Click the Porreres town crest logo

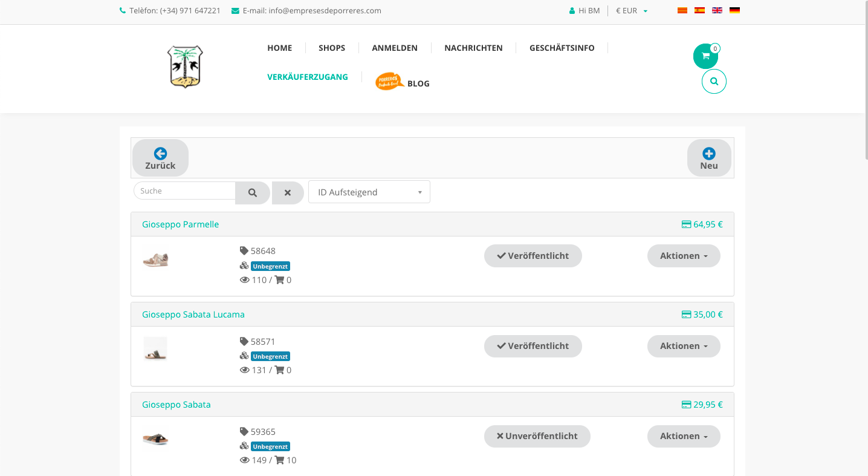(185, 67)
